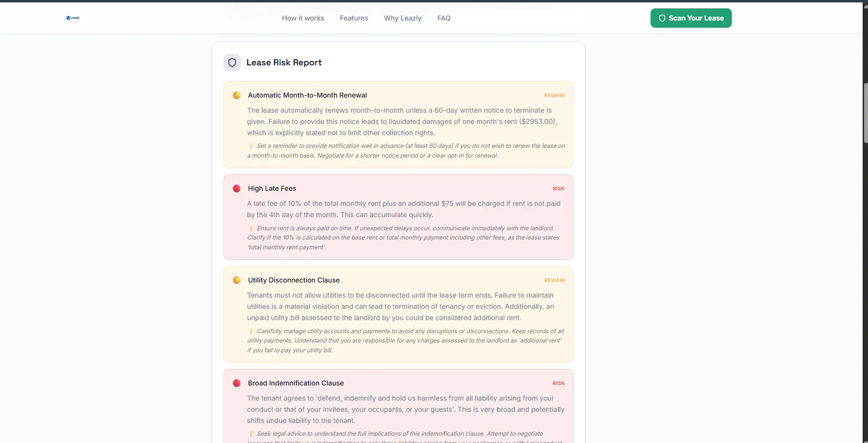This screenshot has height=443, width=868.
Task: Select the Utility Disconnection Clause title
Action: pyautogui.click(x=294, y=280)
